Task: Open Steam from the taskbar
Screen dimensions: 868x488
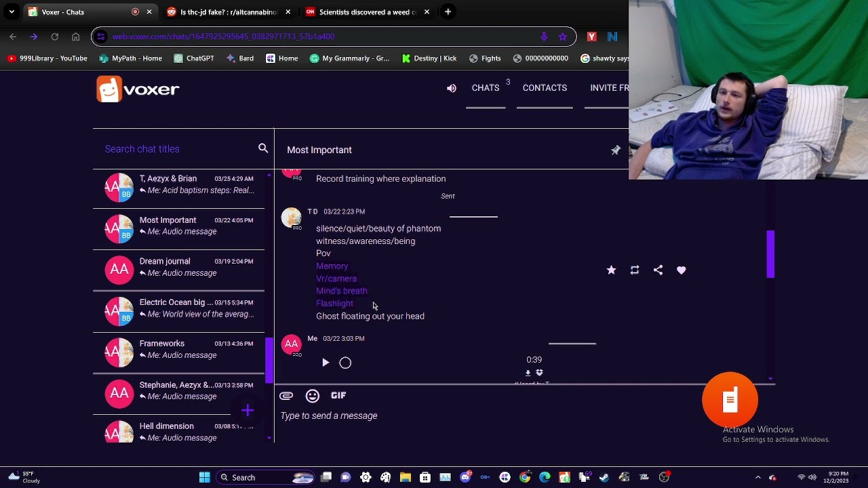Action: (x=604, y=477)
